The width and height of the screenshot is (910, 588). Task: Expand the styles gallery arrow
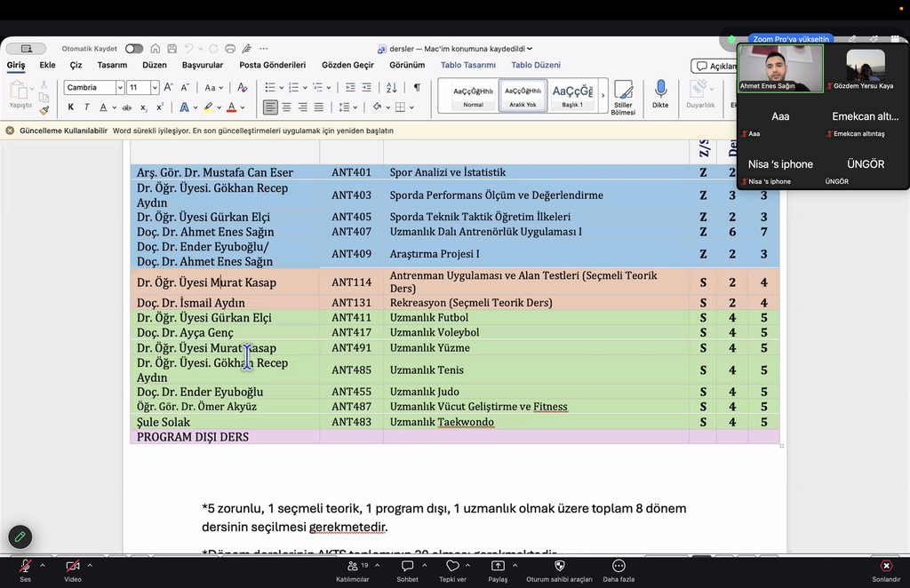click(603, 95)
